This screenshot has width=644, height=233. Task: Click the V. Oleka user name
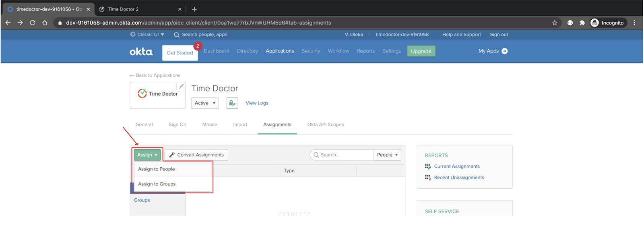(354, 35)
